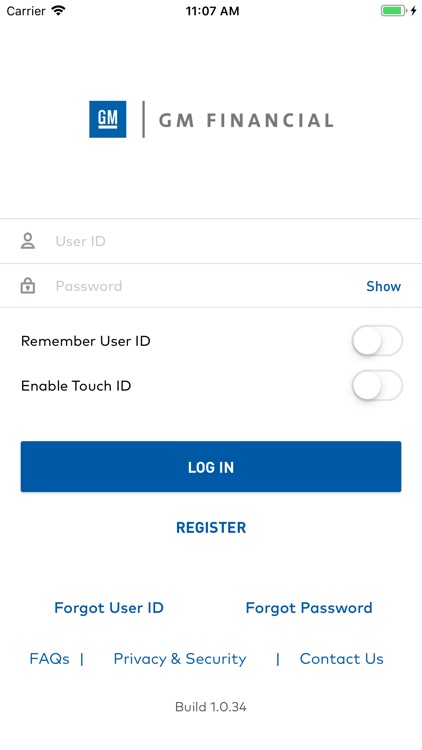
Task: Click the battery indicator icon
Action: (x=393, y=11)
